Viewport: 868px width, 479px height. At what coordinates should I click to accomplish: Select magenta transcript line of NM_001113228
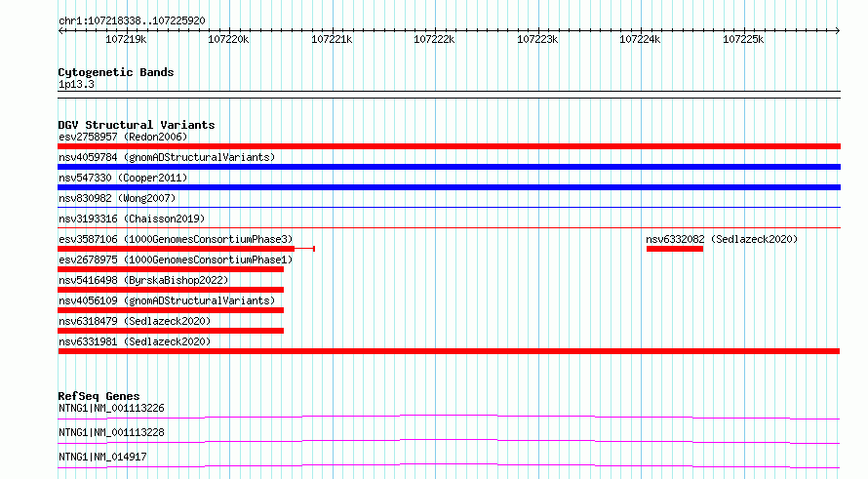[449, 441]
